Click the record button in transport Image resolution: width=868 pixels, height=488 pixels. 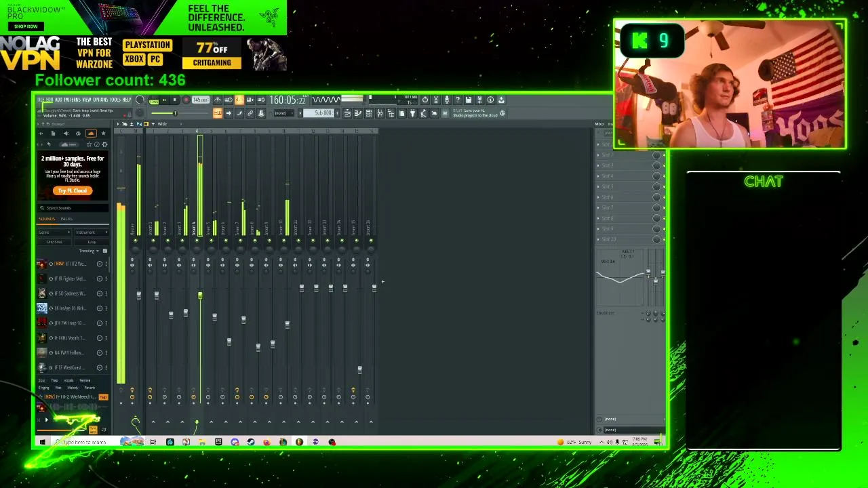[x=186, y=100]
